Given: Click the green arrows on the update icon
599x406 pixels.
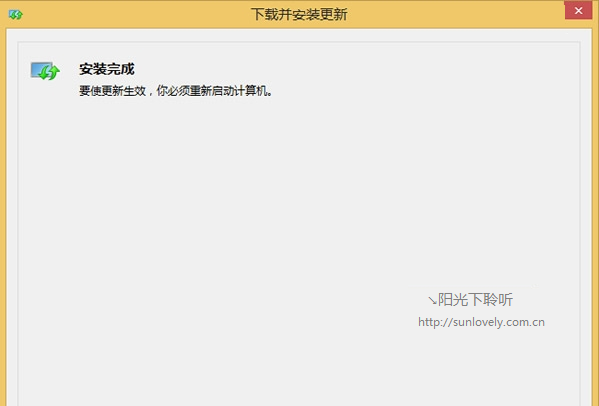Looking at the screenshot, I should pyautogui.click(x=50, y=73).
